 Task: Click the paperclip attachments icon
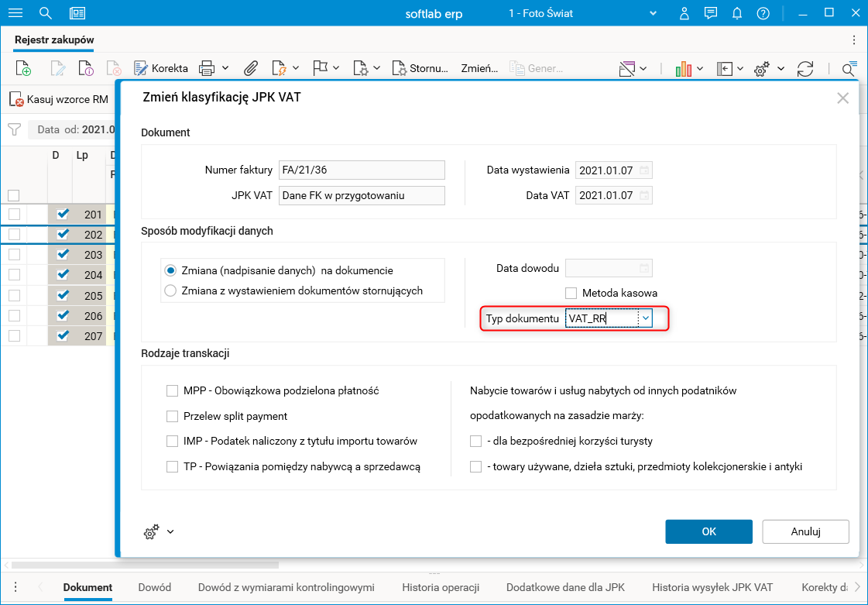pos(252,68)
